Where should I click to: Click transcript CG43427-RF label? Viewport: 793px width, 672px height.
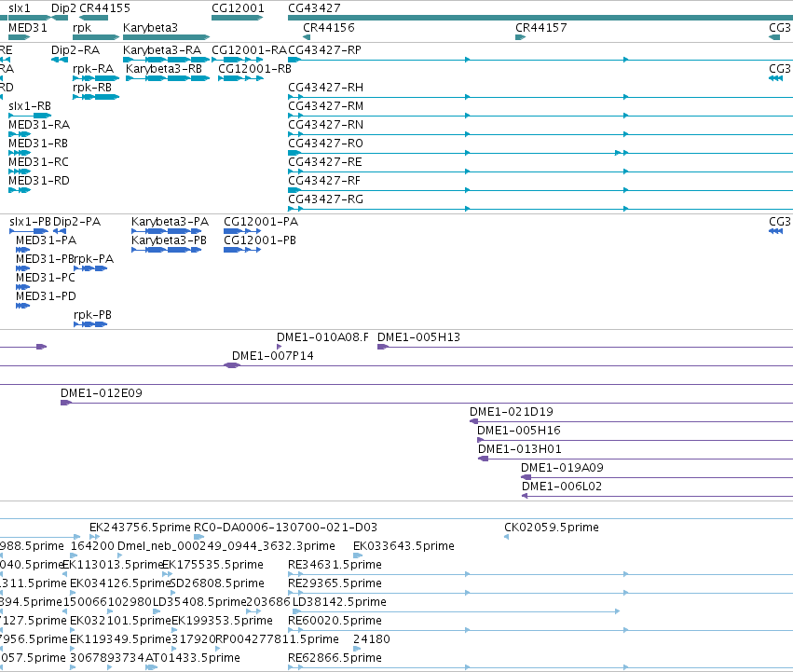click(324, 181)
